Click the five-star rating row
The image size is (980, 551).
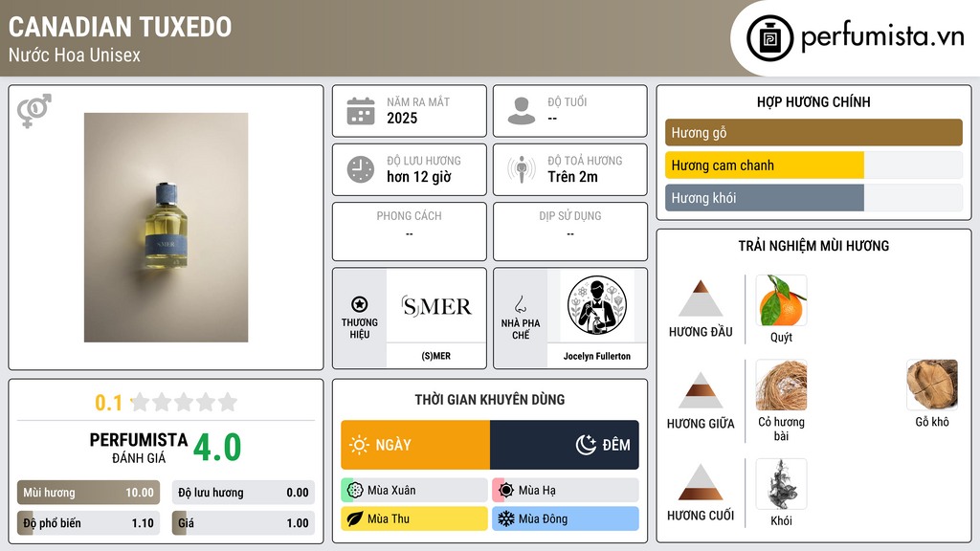[185, 402]
